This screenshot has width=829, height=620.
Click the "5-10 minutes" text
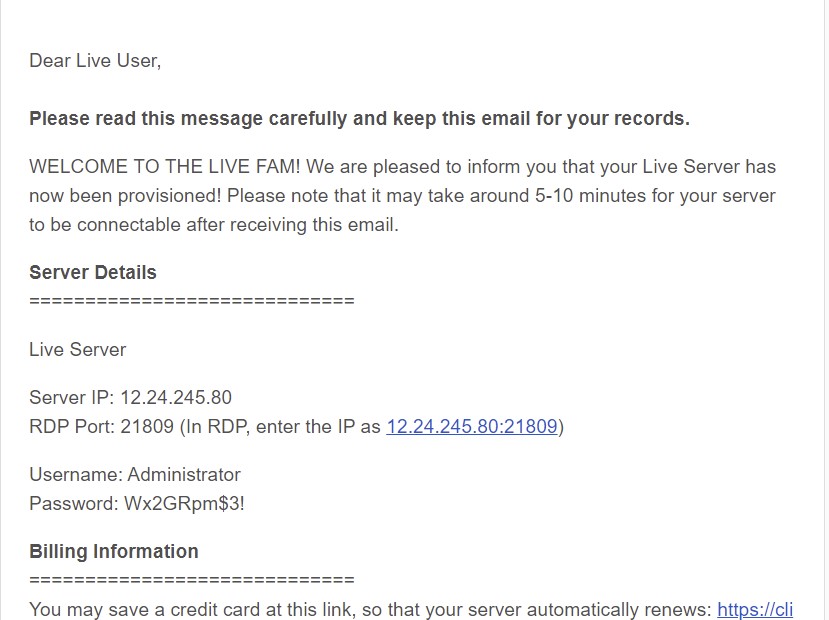pyautogui.click(x=590, y=196)
